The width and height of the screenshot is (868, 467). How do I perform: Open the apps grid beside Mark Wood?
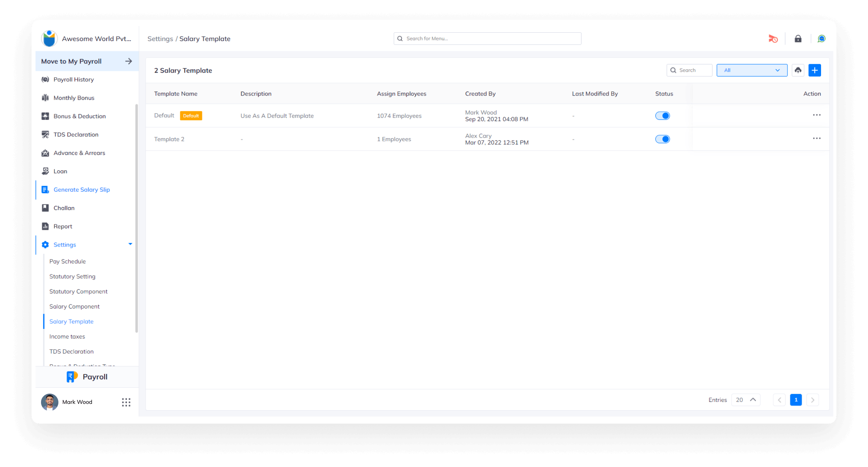coord(126,402)
